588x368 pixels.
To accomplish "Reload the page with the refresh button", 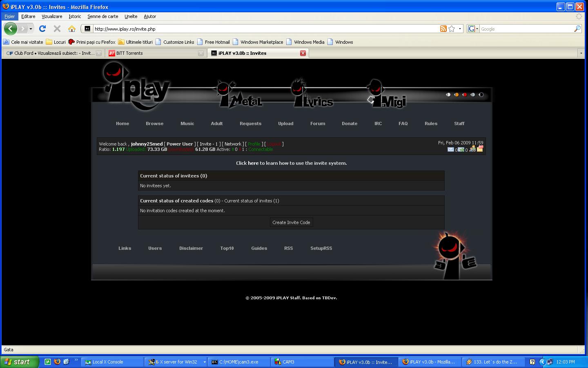I will pos(42,29).
